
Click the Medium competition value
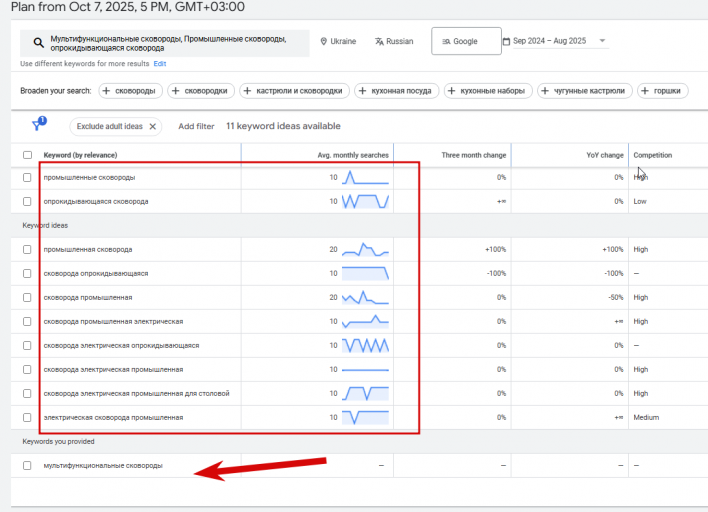(646, 417)
